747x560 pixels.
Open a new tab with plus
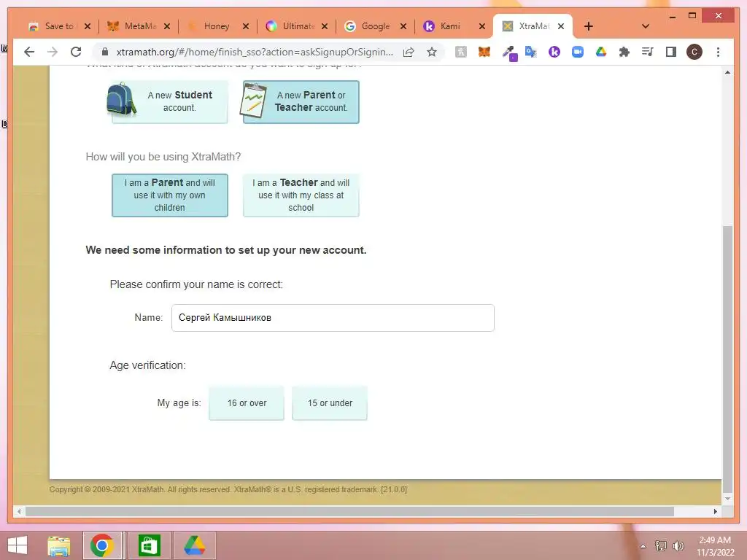pos(589,26)
